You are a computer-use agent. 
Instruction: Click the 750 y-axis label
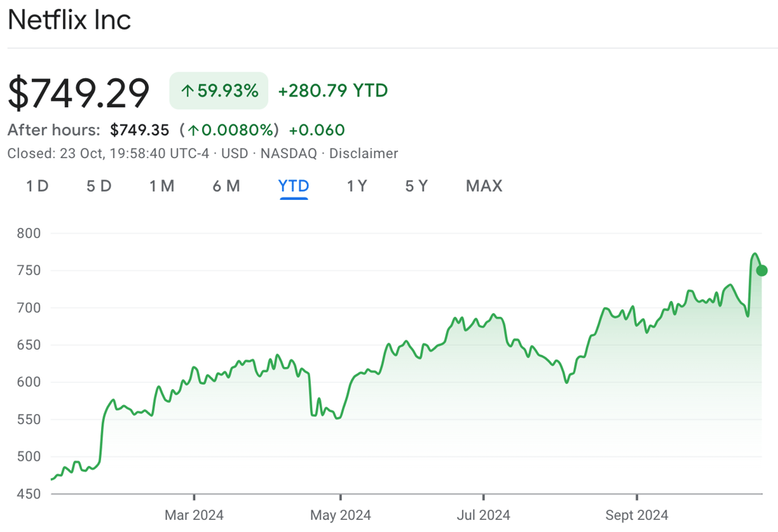point(29,271)
